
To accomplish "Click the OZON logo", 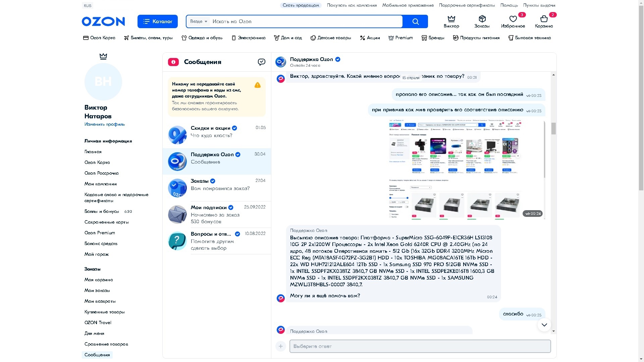I will 103,21.
